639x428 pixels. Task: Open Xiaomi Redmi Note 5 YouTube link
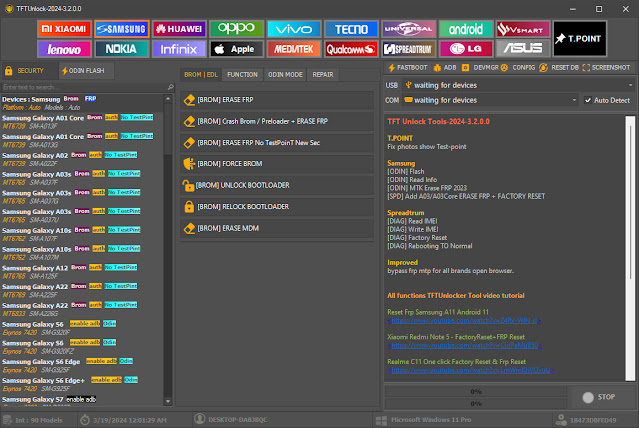(x=465, y=346)
